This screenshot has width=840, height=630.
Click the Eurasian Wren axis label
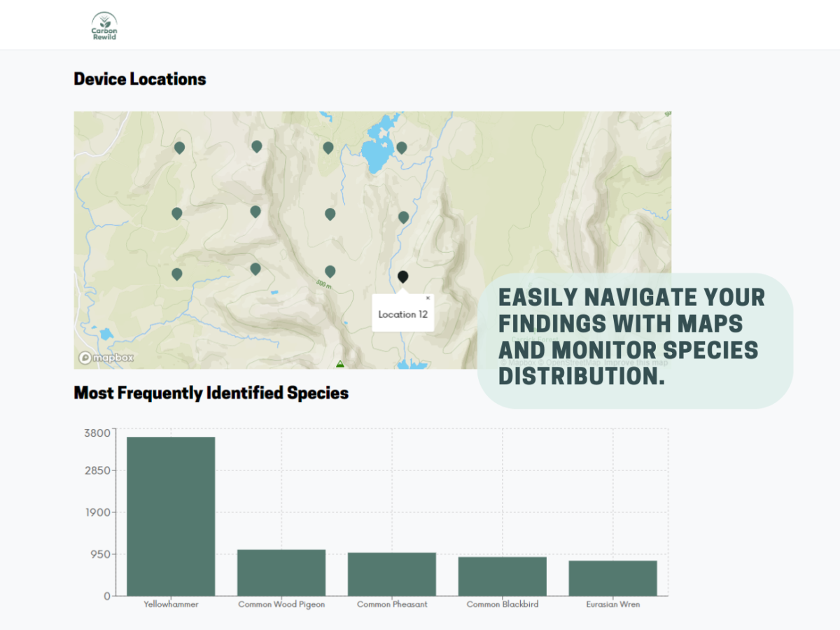pos(612,605)
